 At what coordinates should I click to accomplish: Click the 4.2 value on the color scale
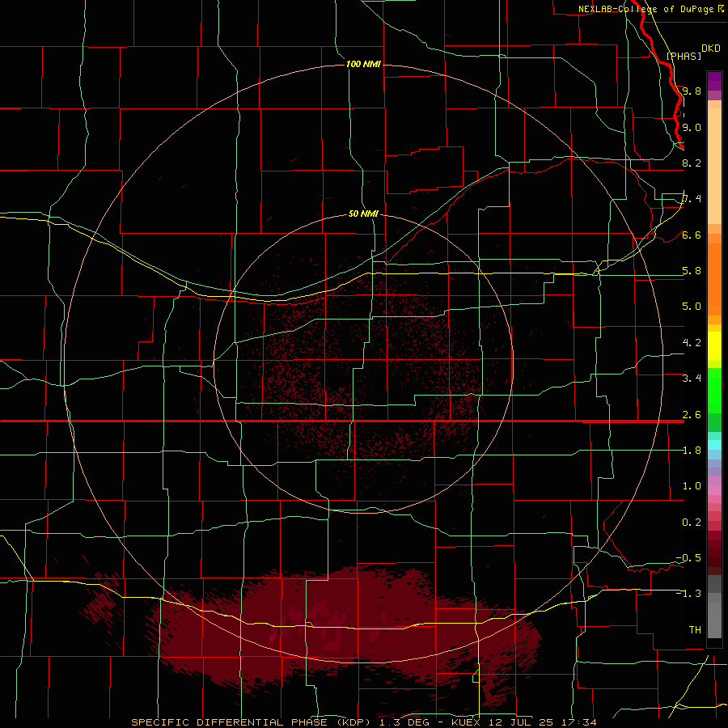(x=692, y=343)
